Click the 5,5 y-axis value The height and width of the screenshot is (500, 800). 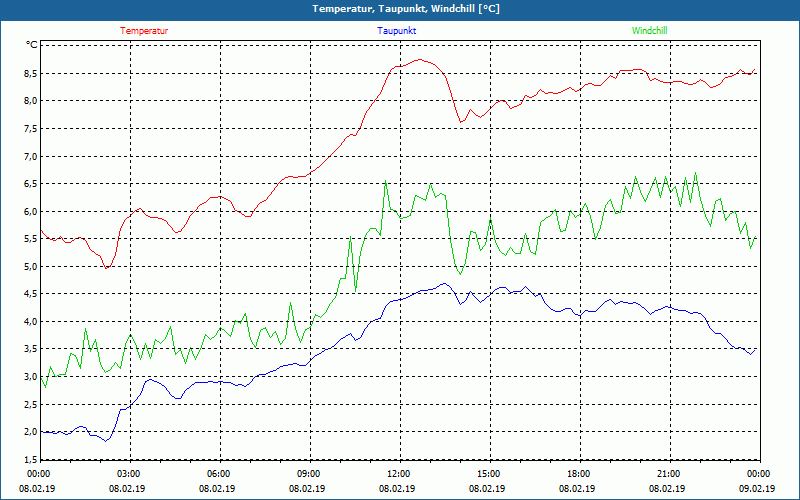point(31,239)
